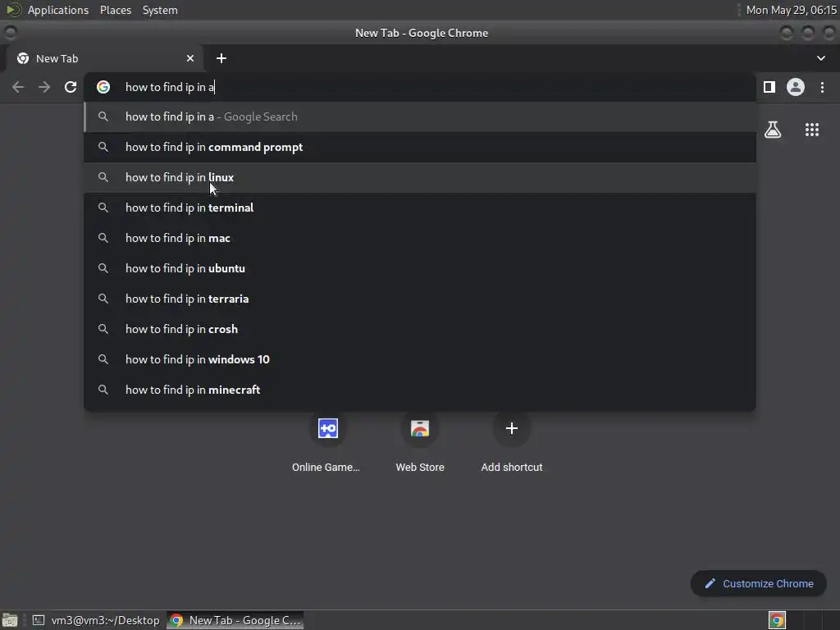The image size is (840, 630).
Task: Click show desktop icon in bottom panel
Action: click(10, 620)
